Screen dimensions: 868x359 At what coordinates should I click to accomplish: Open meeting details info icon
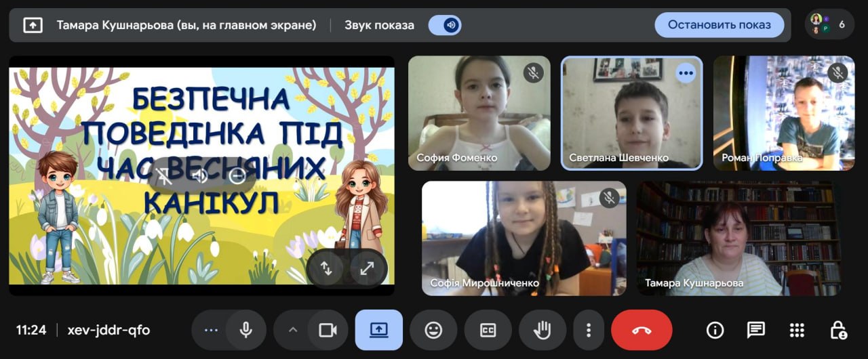tap(715, 330)
